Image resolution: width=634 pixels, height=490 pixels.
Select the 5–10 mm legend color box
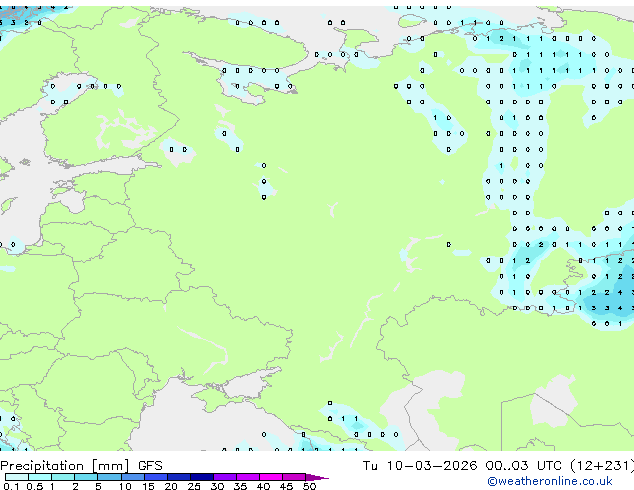click(109, 477)
